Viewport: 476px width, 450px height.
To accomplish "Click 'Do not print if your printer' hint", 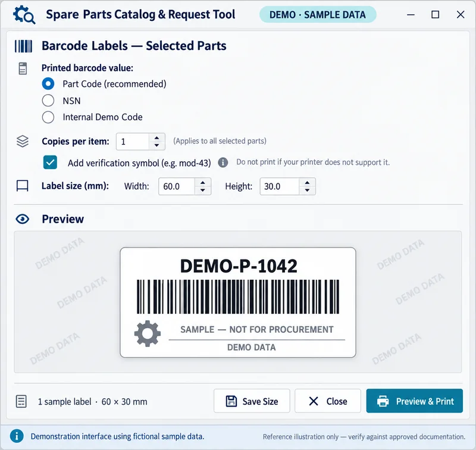I will 313,162.
